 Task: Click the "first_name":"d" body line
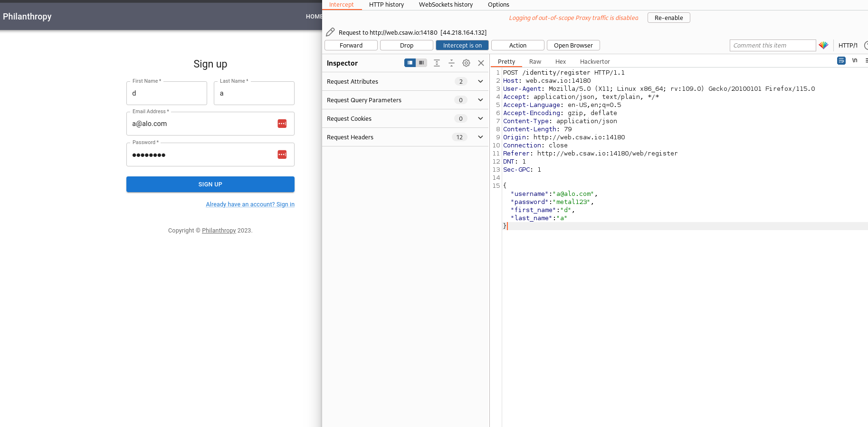tap(543, 210)
